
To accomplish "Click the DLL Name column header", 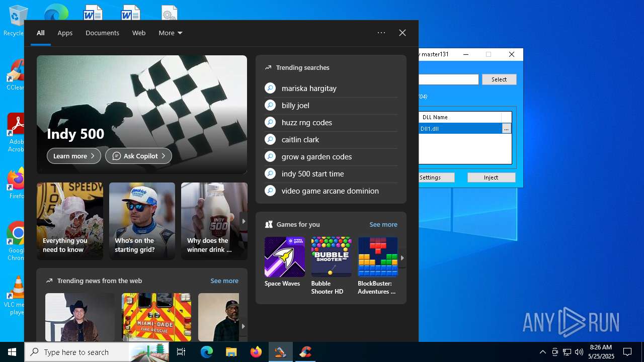I will point(460,117).
